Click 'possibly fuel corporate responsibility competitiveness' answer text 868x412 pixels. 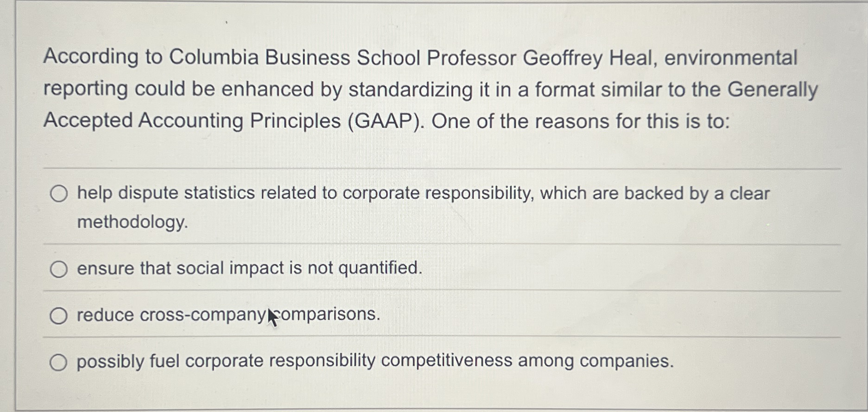295,361
